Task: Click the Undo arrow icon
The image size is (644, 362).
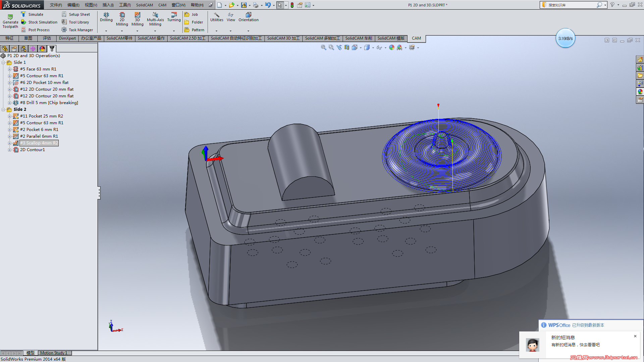Action: pos(268,5)
